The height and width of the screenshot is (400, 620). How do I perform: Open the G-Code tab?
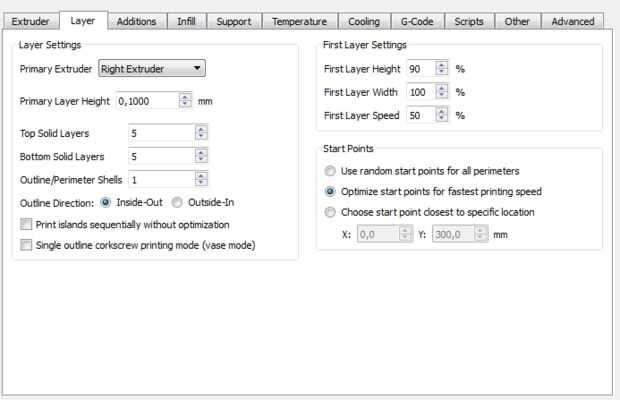pos(417,21)
